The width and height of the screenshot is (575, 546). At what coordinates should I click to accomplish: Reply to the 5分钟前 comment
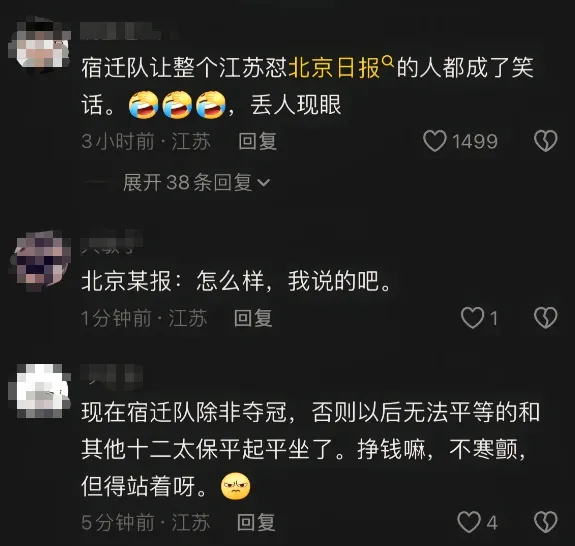256,523
